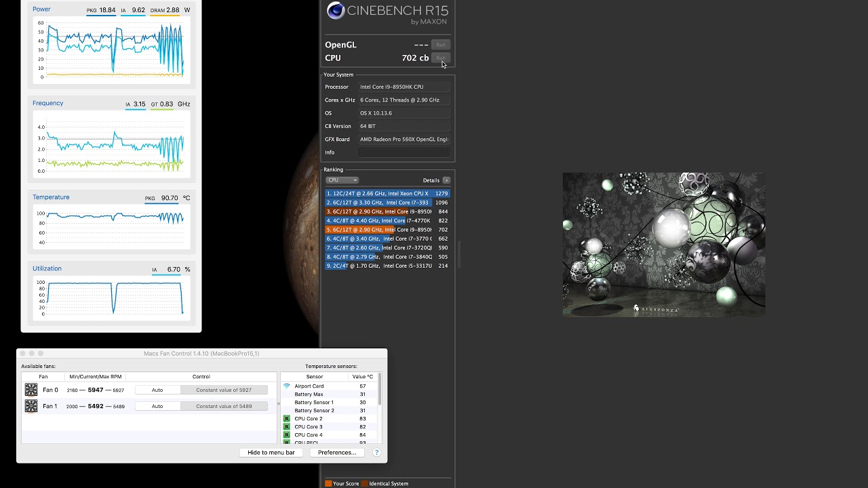Click the IA 6.70 utilization readout
Viewport: 868px width, 488px height.
[166, 270]
